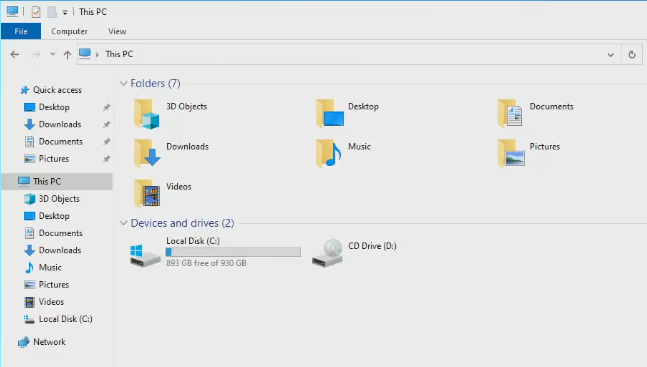This screenshot has height=367, width=647.
Task: Select the Videos folder icon
Action: [x=147, y=193]
